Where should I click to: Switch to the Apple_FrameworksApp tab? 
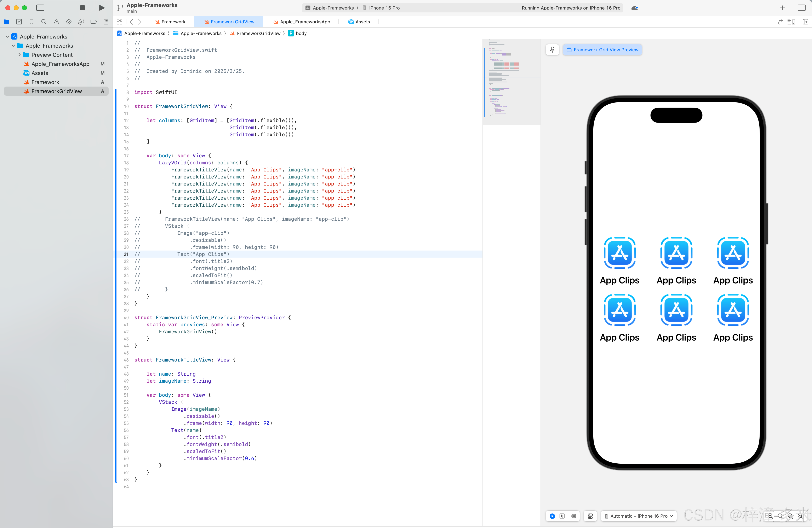click(x=301, y=22)
